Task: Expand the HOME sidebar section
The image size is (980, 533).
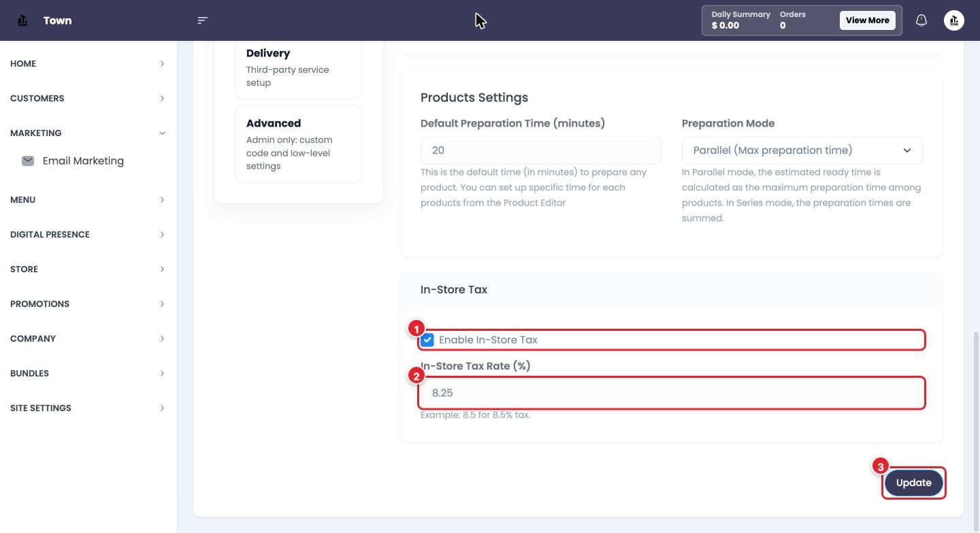Action: (x=87, y=63)
